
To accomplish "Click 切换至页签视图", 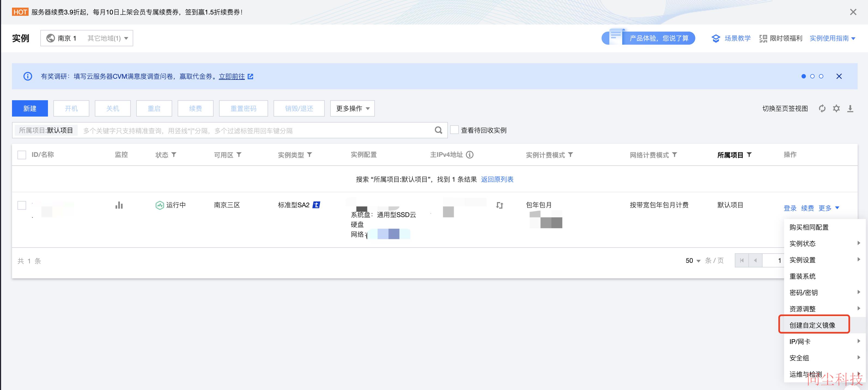I will tap(785, 108).
